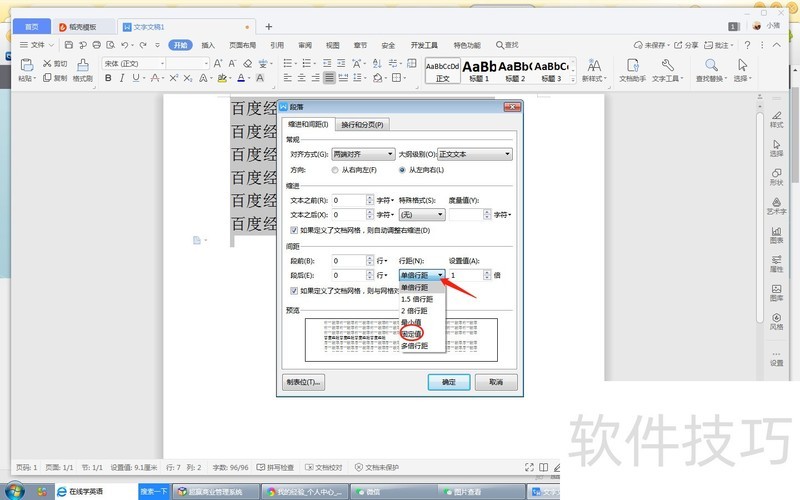Open the 样式 styles sidebar panel
The width and height of the screenshot is (800, 500).
[x=777, y=117]
